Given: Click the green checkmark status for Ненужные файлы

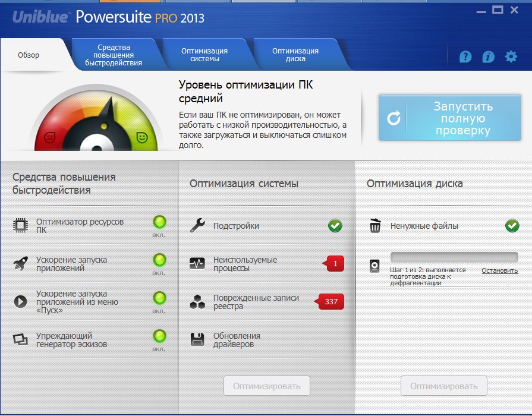Looking at the screenshot, I should coord(512,226).
